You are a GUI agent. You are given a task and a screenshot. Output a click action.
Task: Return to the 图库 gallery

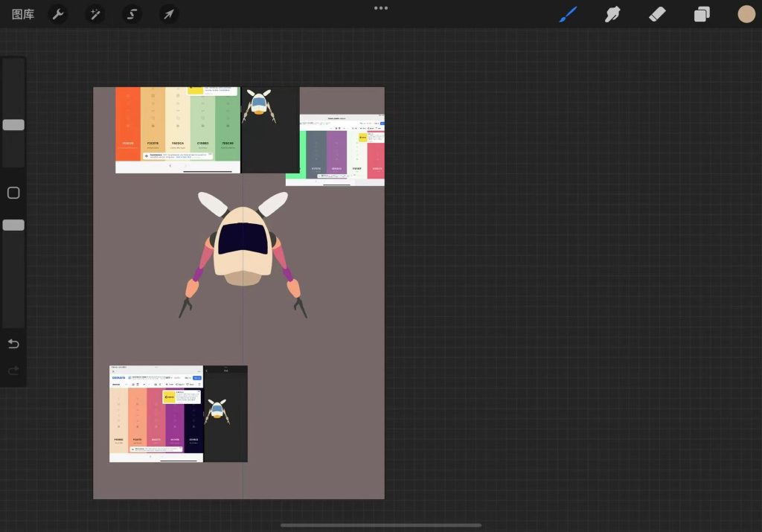[23, 14]
